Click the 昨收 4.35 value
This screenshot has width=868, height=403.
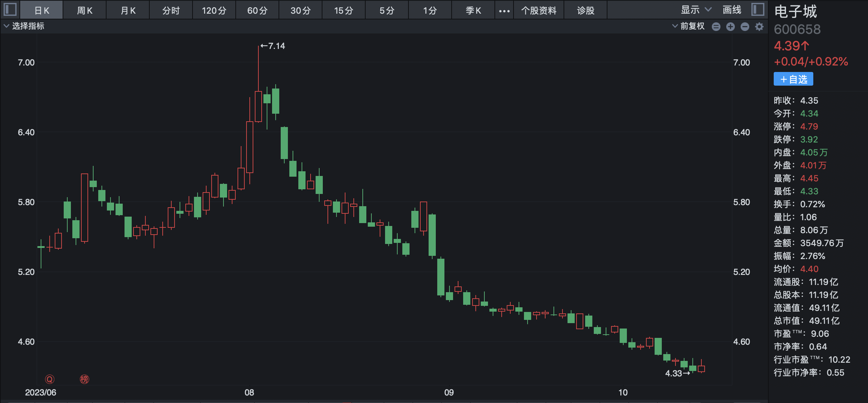point(809,101)
